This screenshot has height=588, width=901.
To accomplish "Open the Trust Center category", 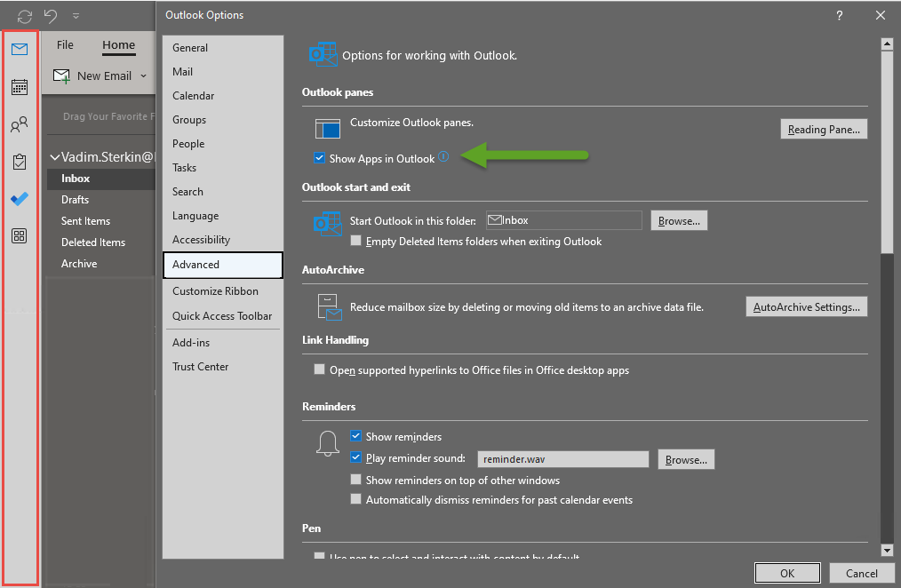I will [223, 367].
